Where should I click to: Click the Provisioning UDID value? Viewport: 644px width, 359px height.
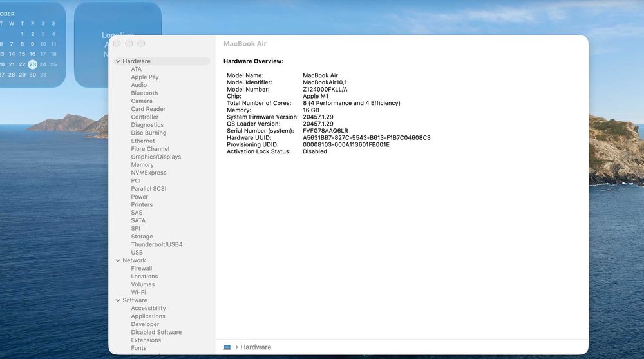346,145
